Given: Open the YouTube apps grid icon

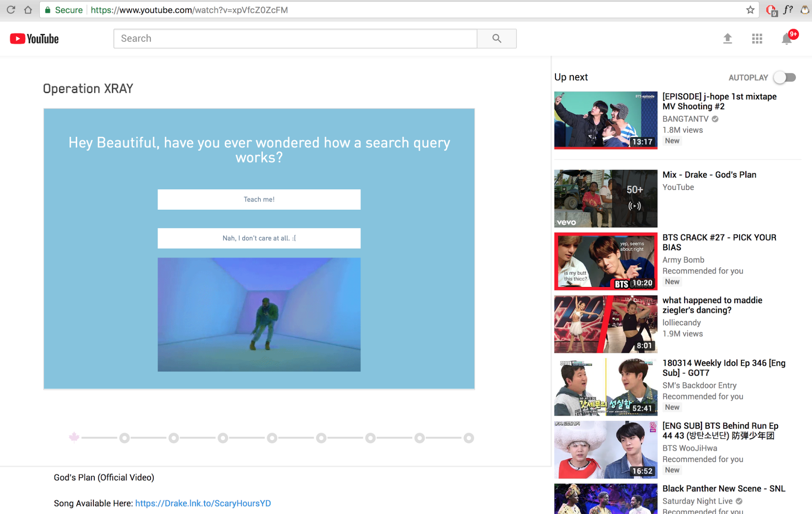Looking at the screenshot, I should click(x=757, y=39).
